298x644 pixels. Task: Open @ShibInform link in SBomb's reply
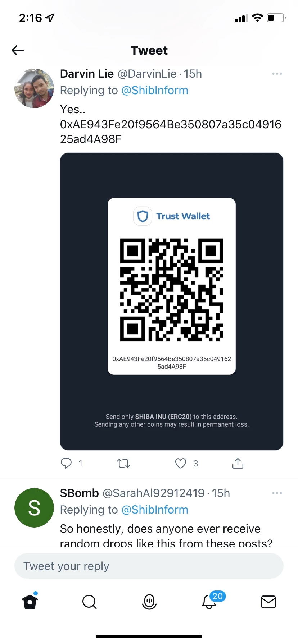point(155,510)
